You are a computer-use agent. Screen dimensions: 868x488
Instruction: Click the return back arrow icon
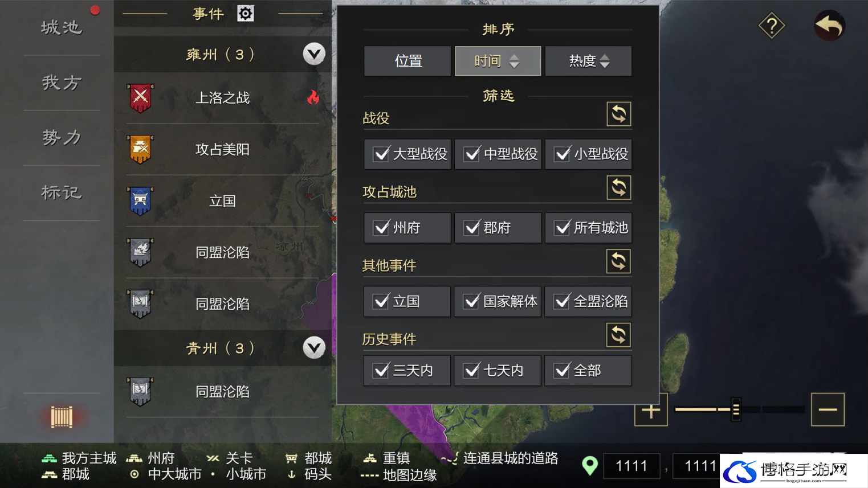click(829, 26)
